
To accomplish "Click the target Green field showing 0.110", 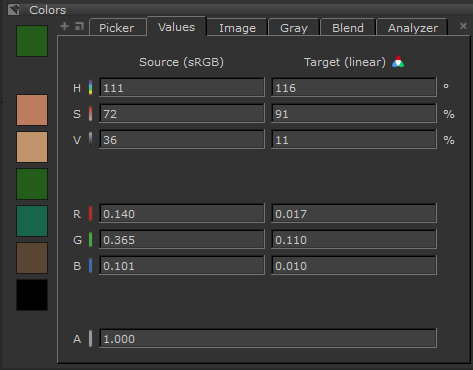I will click(x=354, y=240).
